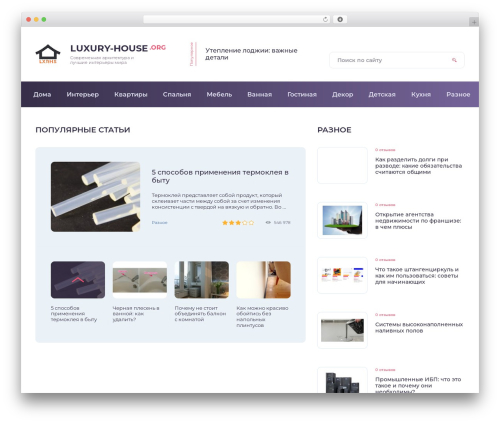This screenshot has width=500, height=423.
Task: Open caption link 5 способов применения термоклея в быту
Action: pos(74,314)
